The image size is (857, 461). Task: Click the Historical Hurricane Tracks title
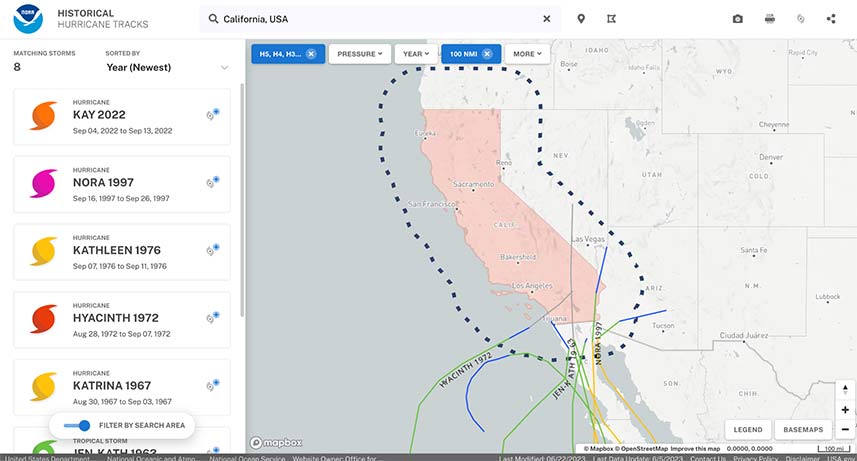[x=103, y=19]
